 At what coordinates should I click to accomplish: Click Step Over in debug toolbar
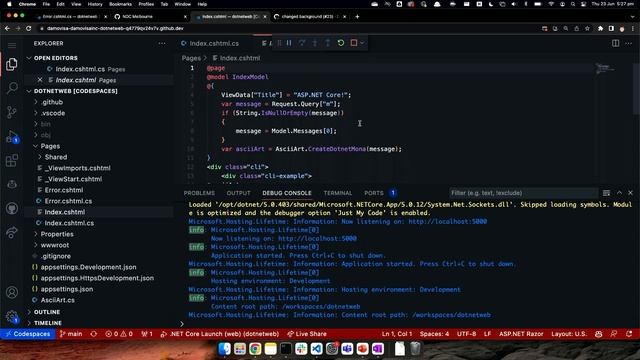[x=302, y=43]
